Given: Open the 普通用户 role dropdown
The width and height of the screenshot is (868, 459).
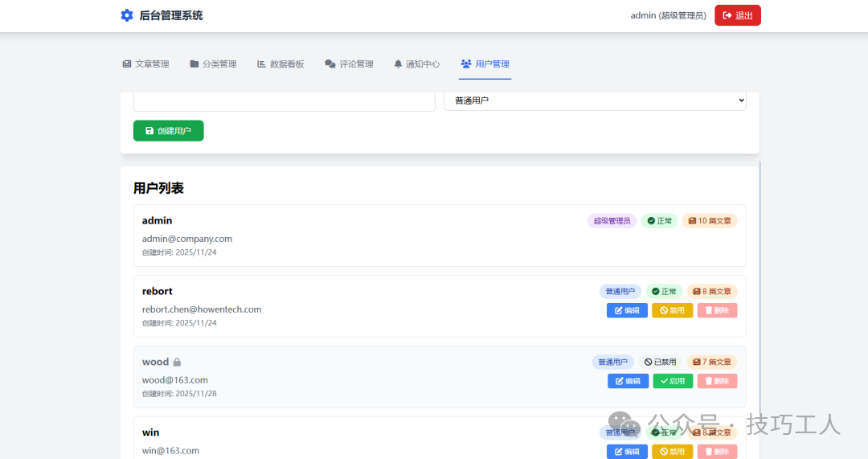Looking at the screenshot, I should tap(595, 100).
